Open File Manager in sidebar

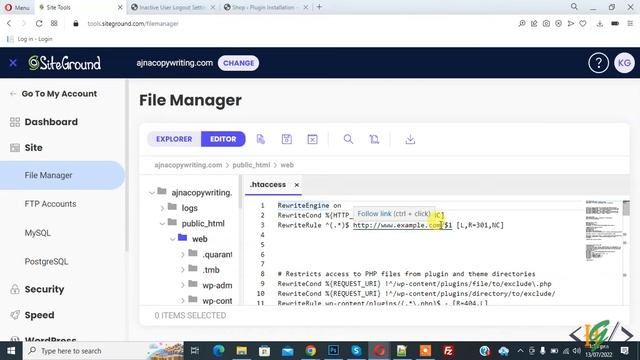pos(62,175)
